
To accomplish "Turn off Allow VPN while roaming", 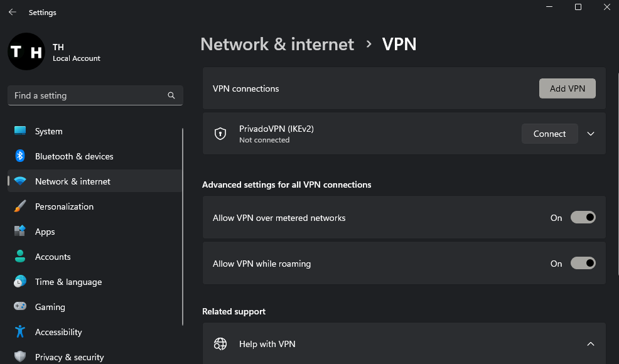I will pos(583,264).
